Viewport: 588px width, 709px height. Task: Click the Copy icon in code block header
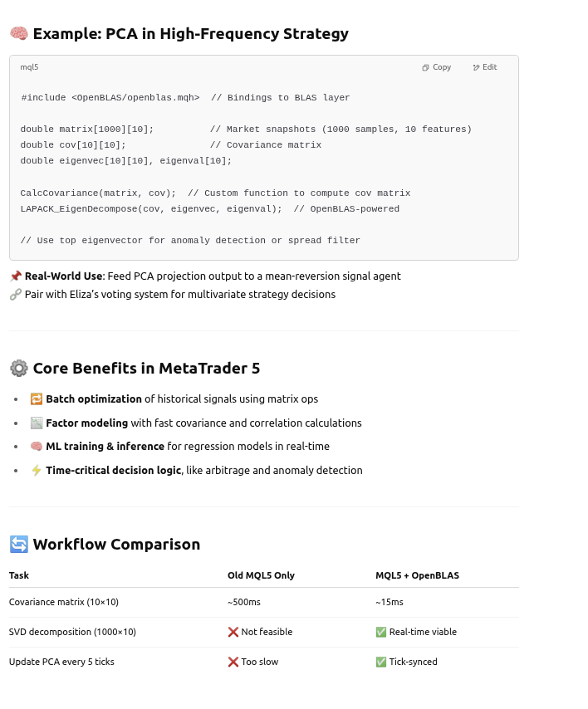click(x=425, y=67)
